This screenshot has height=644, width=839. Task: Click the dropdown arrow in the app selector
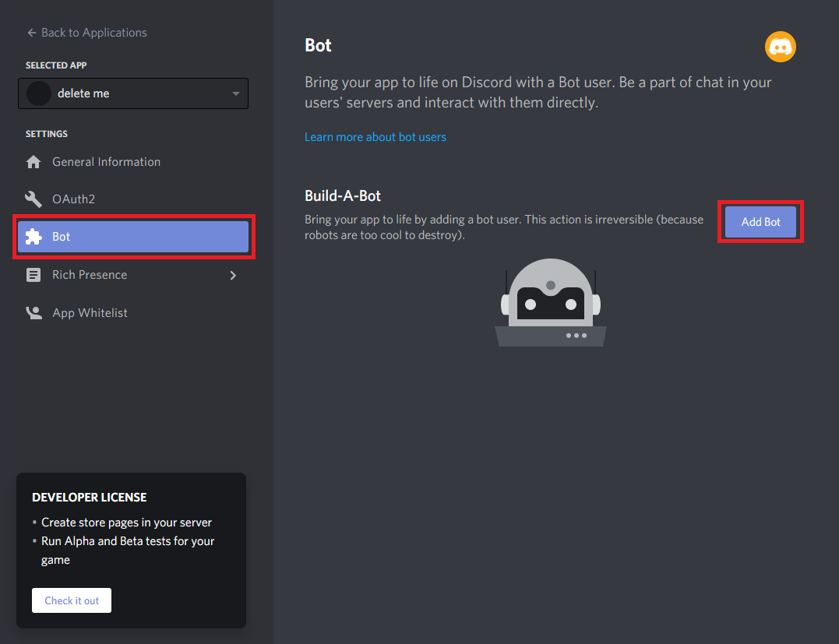(x=235, y=93)
